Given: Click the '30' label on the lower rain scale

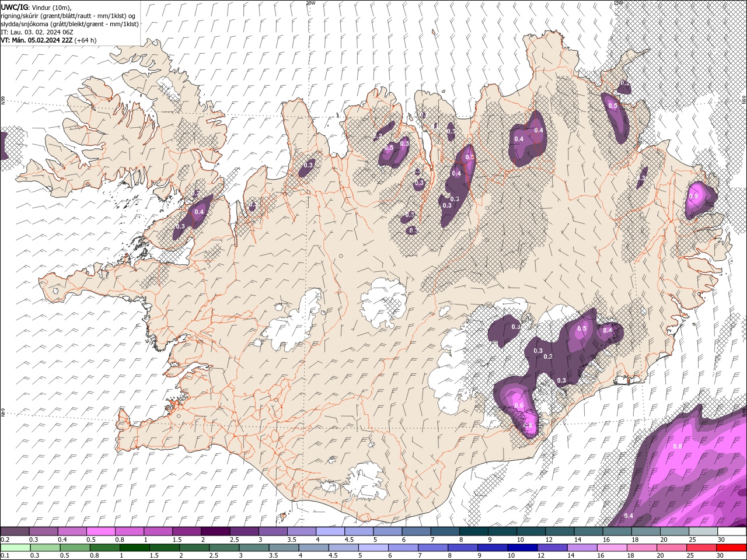Looking at the screenshot, I should 720,556.
